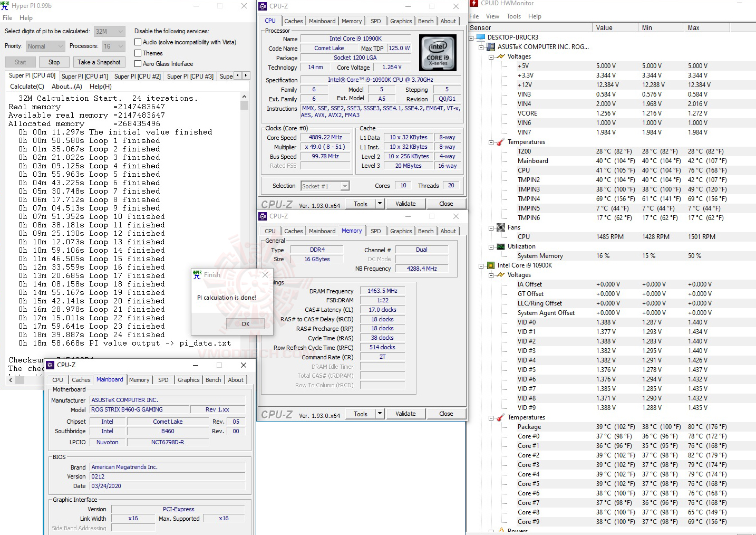Open the View menu in HWMonitor
This screenshot has height=535, width=756.
(x=492, y=16)
